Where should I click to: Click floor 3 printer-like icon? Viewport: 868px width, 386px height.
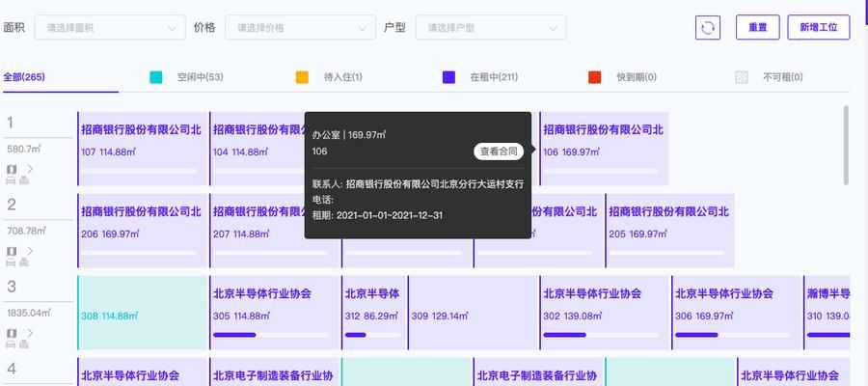[24, 345]
